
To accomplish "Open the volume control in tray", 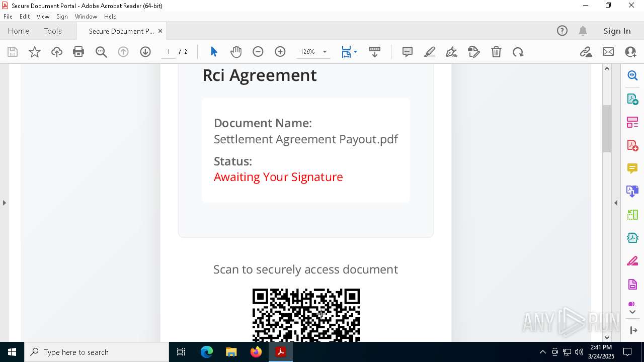I will tap(579, 352).
